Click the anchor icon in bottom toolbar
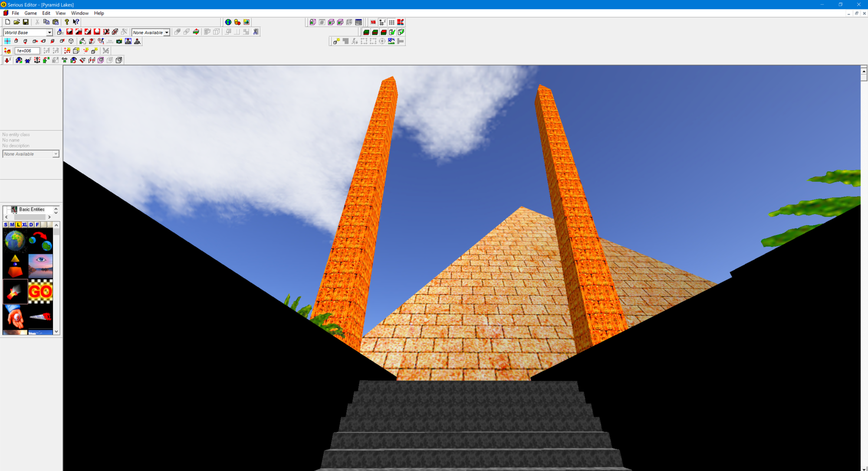The image size is (868, 471). coord(37,60)
